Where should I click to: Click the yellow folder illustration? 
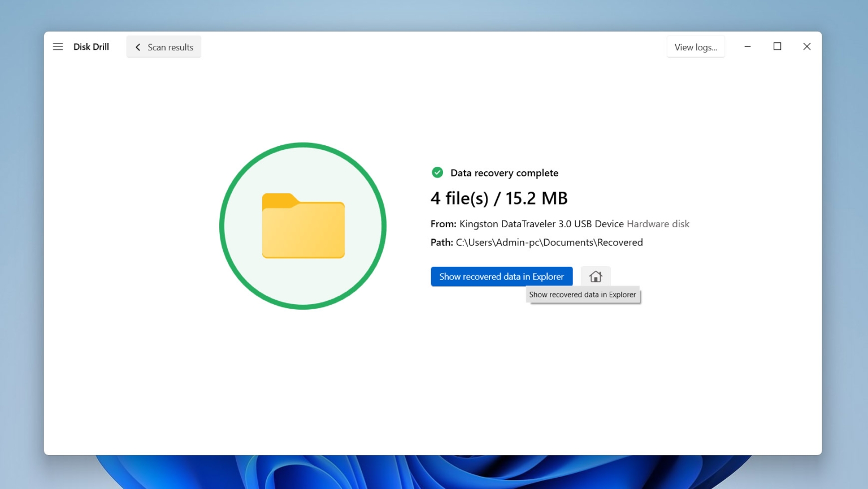[x=303, y=226]
